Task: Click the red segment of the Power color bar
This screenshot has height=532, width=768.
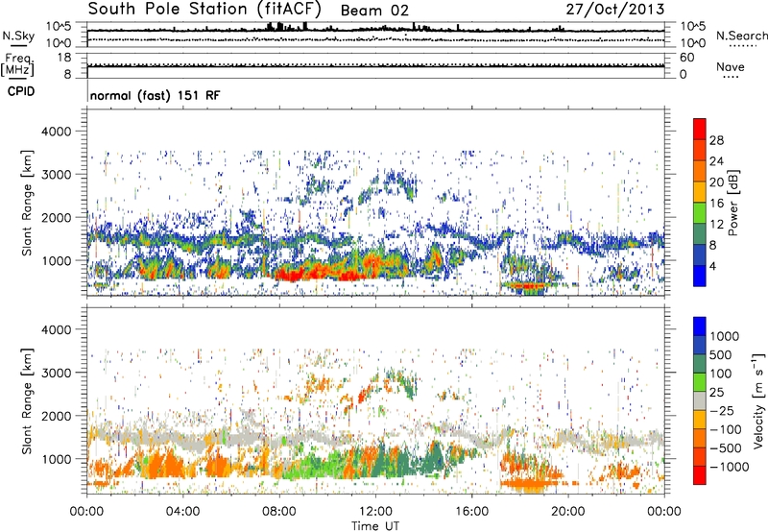Action: coord(700,130)
